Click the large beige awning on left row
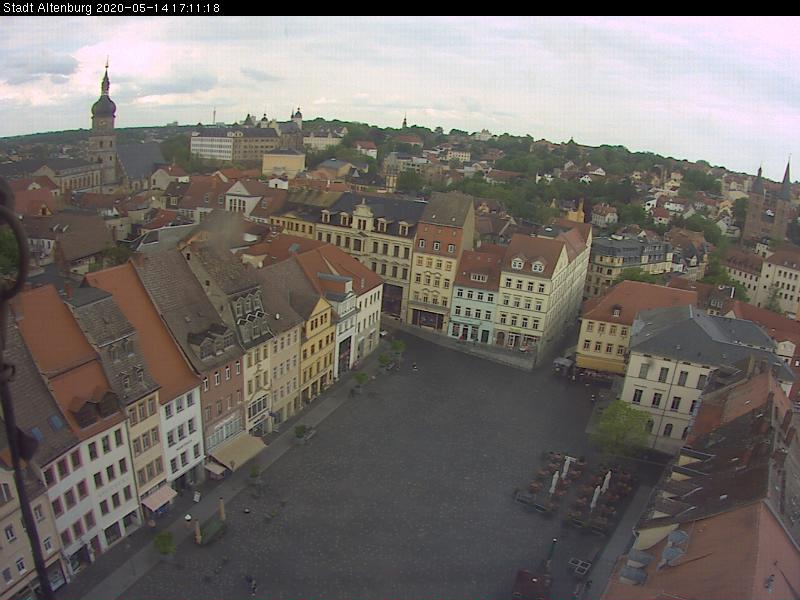 [237, 451]
